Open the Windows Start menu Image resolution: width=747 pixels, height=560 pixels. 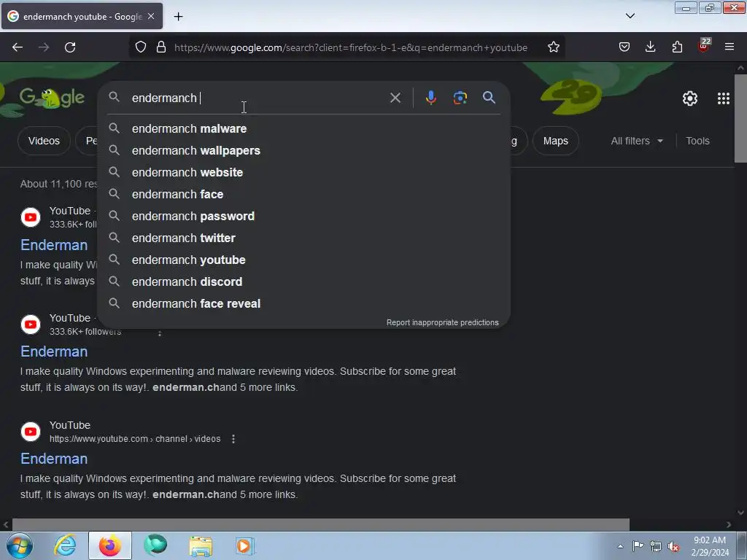click(20, 545)
